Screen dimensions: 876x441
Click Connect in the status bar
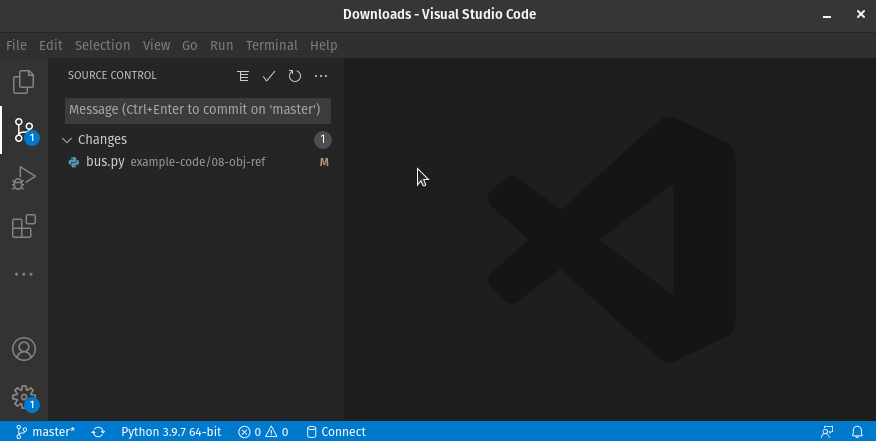point(336,432)
